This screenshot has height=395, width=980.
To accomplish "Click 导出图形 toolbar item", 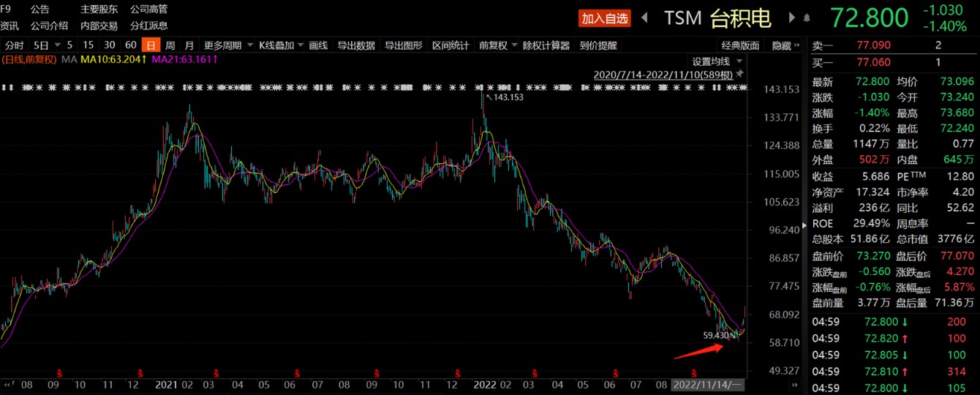I will click(x=404, y=45).
